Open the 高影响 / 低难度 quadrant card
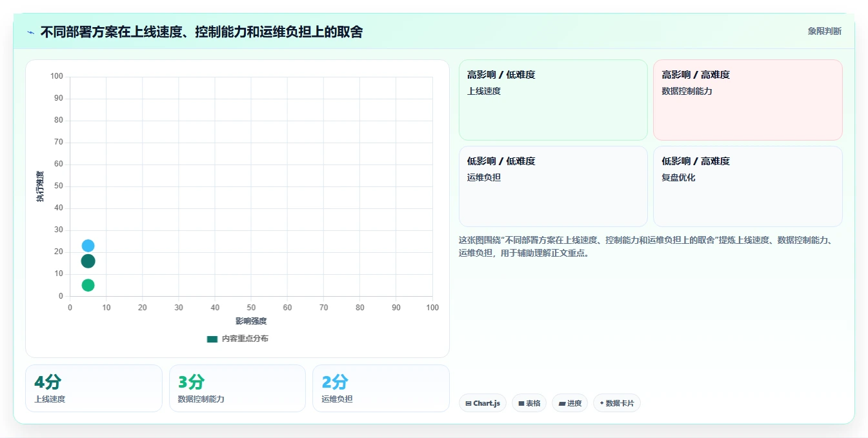Image resolution: width=868 pixels, height=438 pixels. tap(553, 100)
